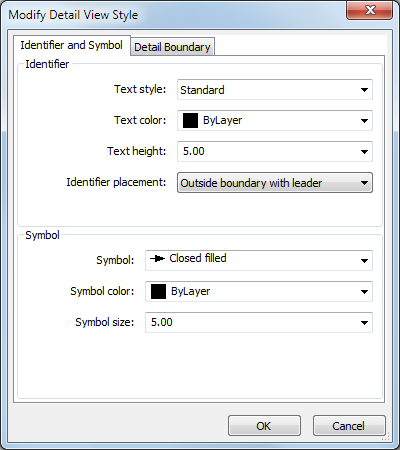Click the Cancel button
This screenshot has width=400, height=450.
(x=349, y=426)
